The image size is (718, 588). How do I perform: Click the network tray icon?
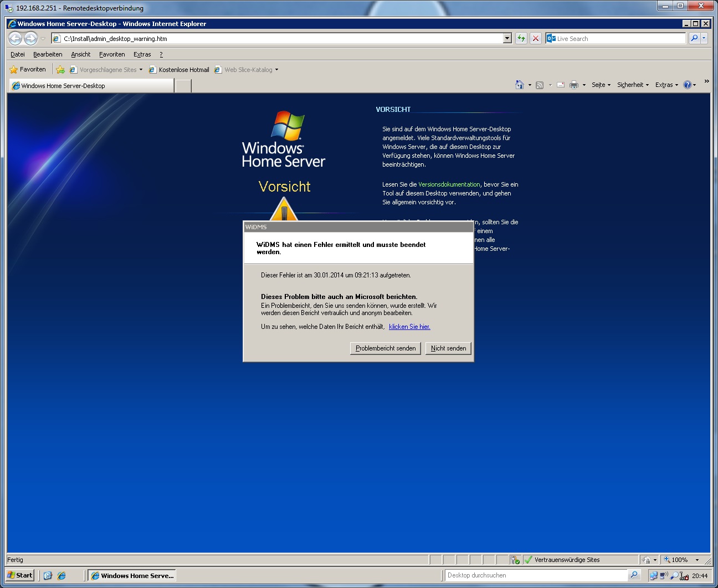point(654,576)
